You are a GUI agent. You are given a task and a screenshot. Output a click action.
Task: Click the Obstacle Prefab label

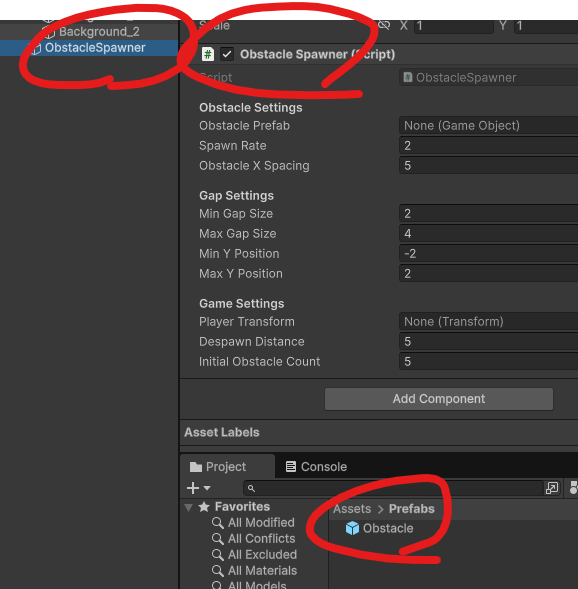pos(244,125)
